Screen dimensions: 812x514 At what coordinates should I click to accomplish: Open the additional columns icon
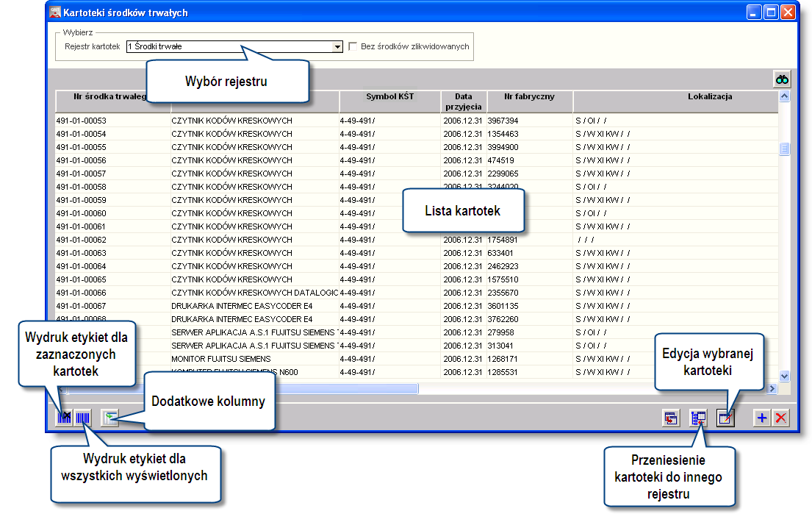(109, 418)
